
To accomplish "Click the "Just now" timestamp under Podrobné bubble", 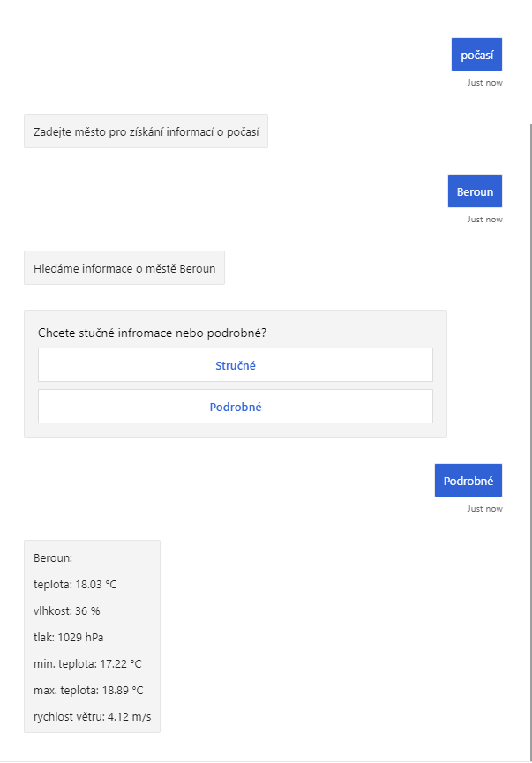I will (x=484, y=509).
